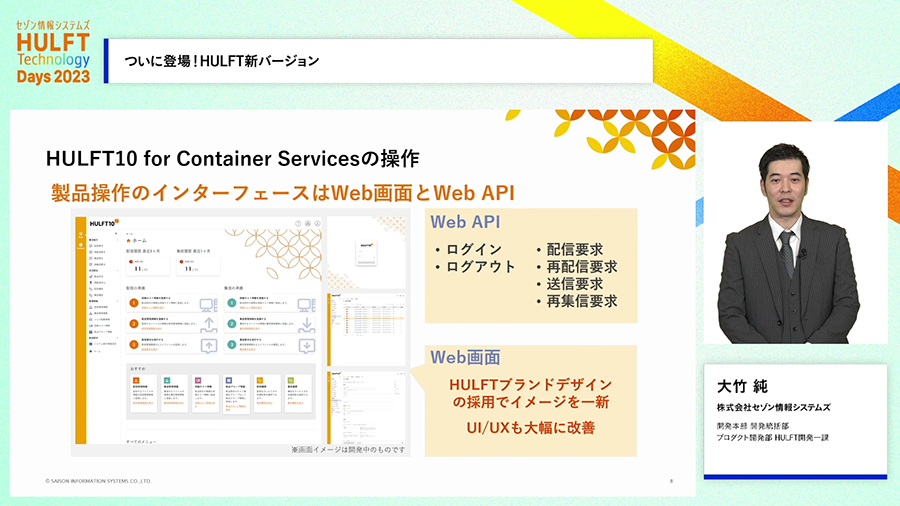Select the teal step 1 circle under 集信の準備
The height and width of the screenshot is (506, 900).
231,302
